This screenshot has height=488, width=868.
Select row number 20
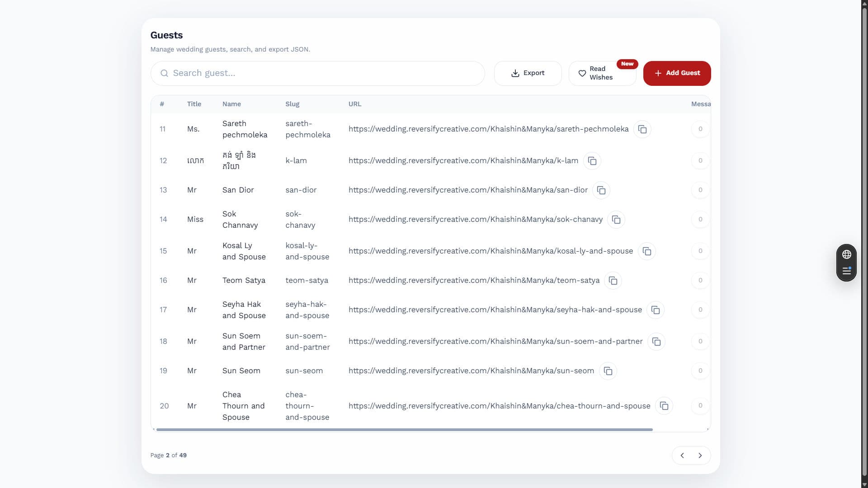tap(164, 406)
